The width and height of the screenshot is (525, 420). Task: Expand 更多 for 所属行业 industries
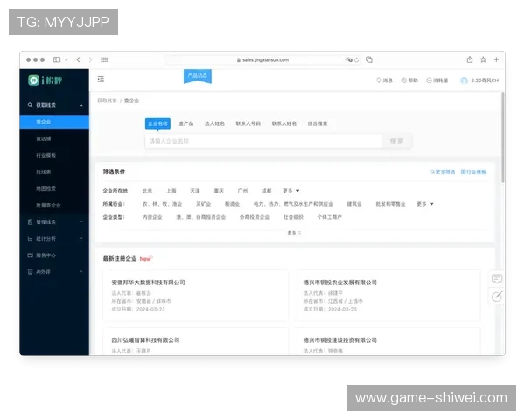[425, 204]
